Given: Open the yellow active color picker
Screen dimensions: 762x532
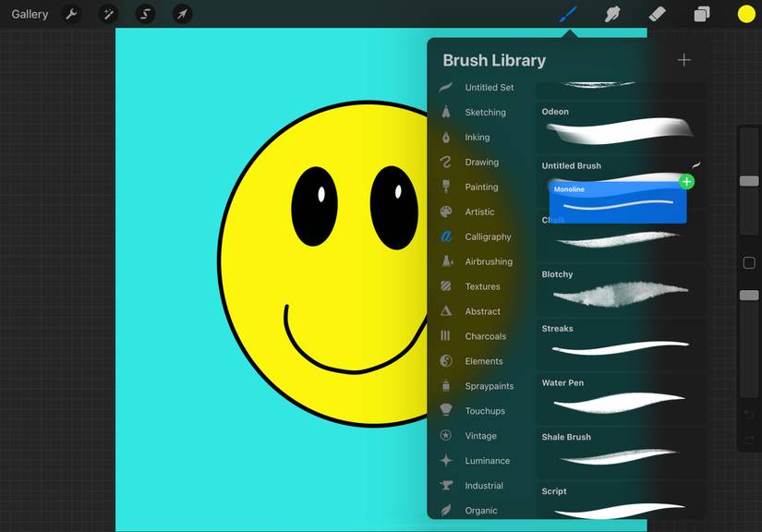Looking at the screenshot, I should pyautogui.click(x=746, y=14).
